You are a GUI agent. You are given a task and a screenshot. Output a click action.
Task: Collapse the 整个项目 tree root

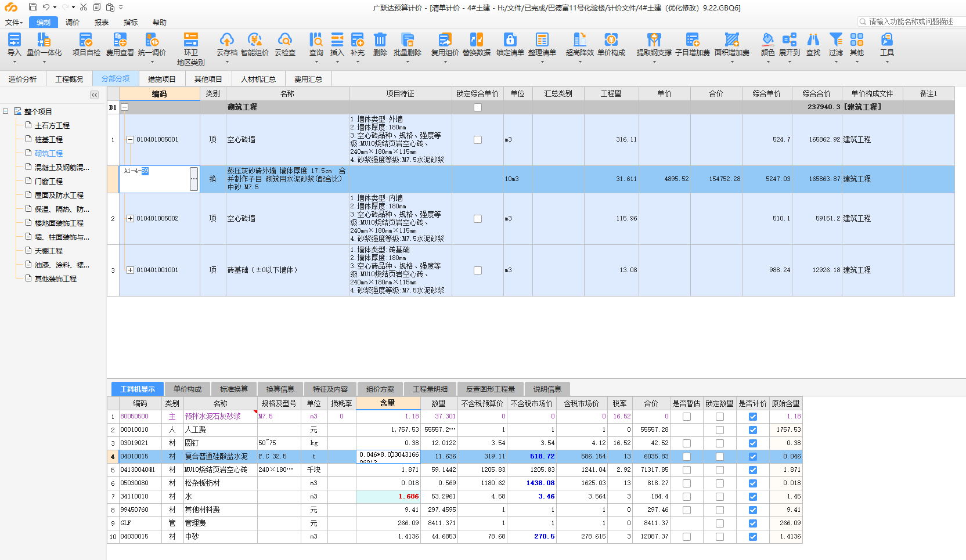6,111
